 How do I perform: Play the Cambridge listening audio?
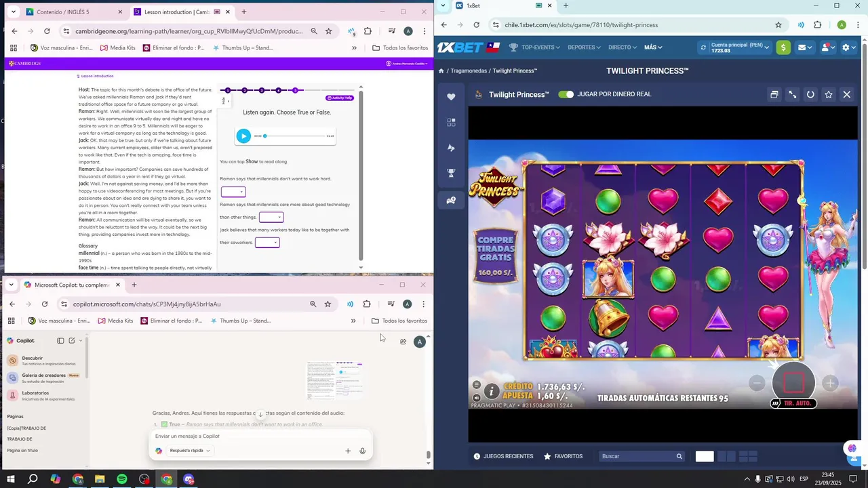(x=243, y=136)
